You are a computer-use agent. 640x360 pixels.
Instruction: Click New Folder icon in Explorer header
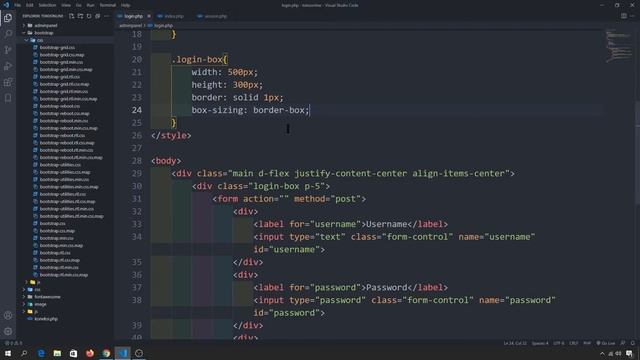tap(80, 16)
